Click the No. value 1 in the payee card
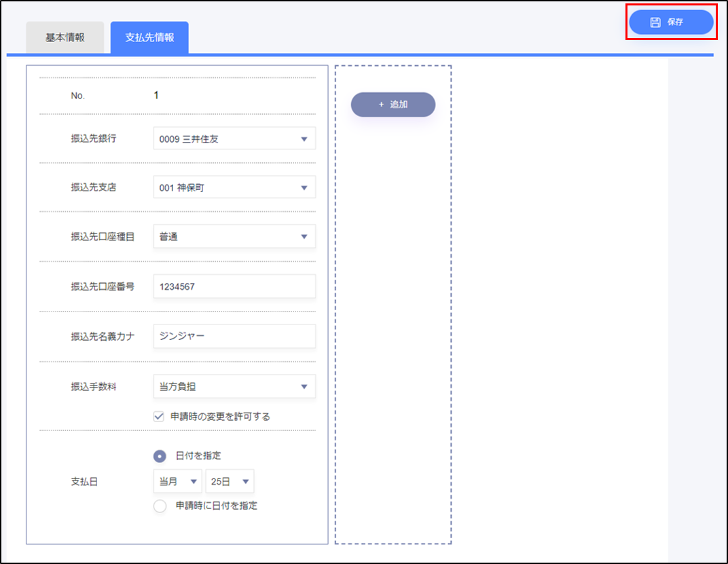 coord(156,96)
